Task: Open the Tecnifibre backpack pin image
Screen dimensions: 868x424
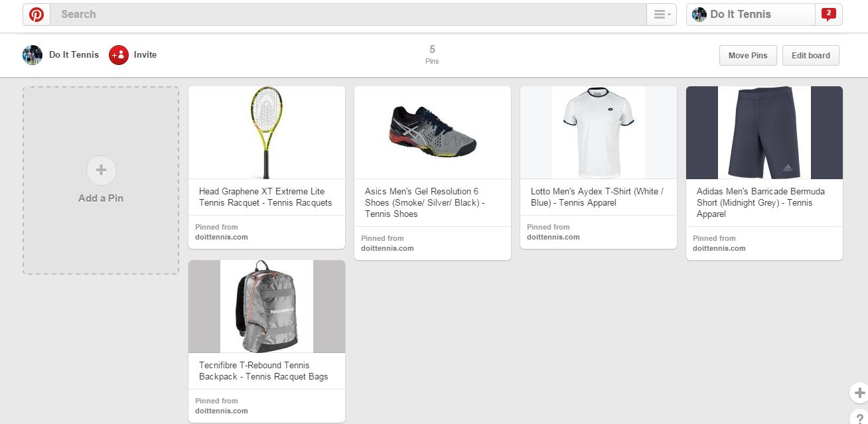Action: tap(267, 307)
